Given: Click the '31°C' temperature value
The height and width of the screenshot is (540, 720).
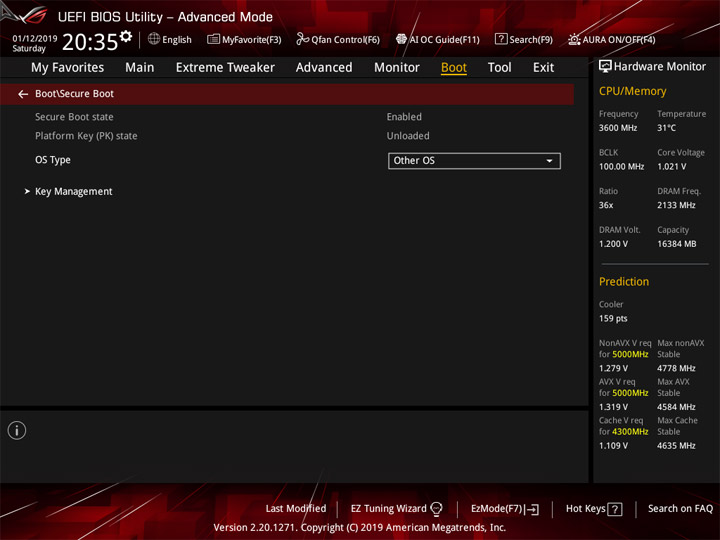Looking at the screenshot, I should 666,128.
